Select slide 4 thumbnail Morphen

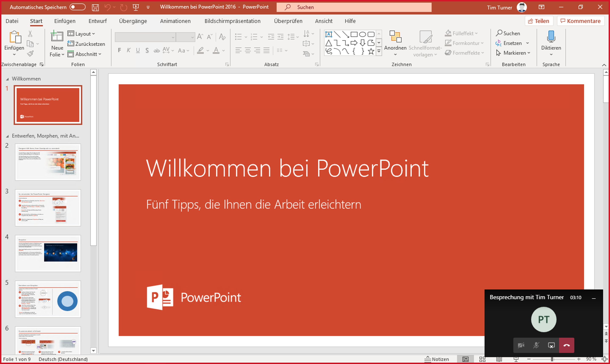point(48,253)
